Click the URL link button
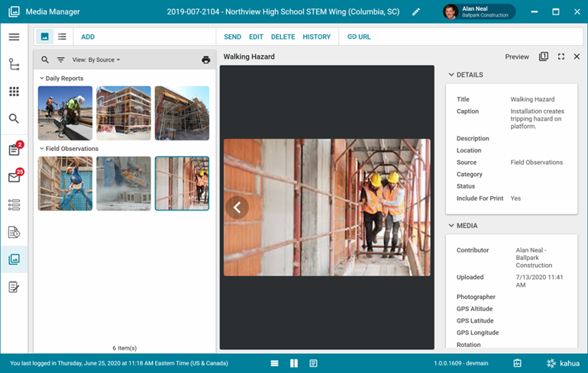This screenshot has width=588, height=373. 357,37
